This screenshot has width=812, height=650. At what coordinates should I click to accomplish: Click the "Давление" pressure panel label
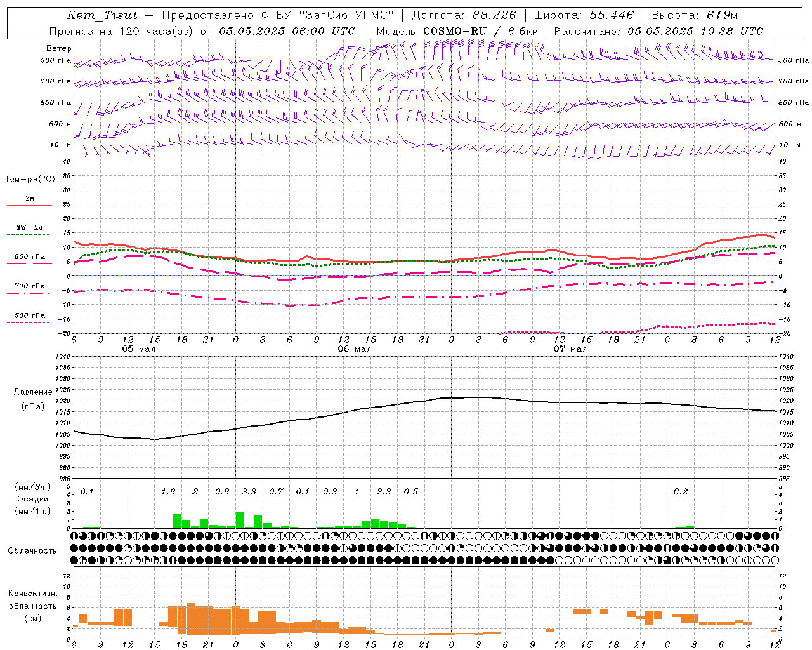tap(32, 392)
